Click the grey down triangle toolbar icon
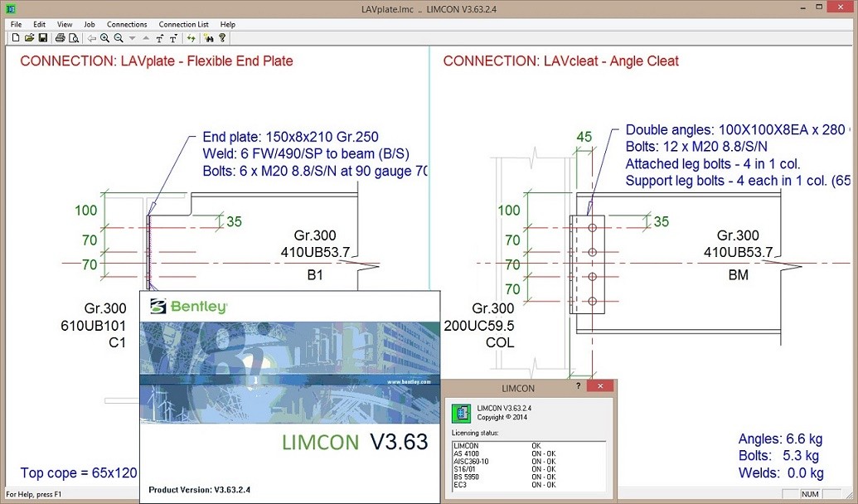The height and width of the screenshot is (504, 858). 132,38
